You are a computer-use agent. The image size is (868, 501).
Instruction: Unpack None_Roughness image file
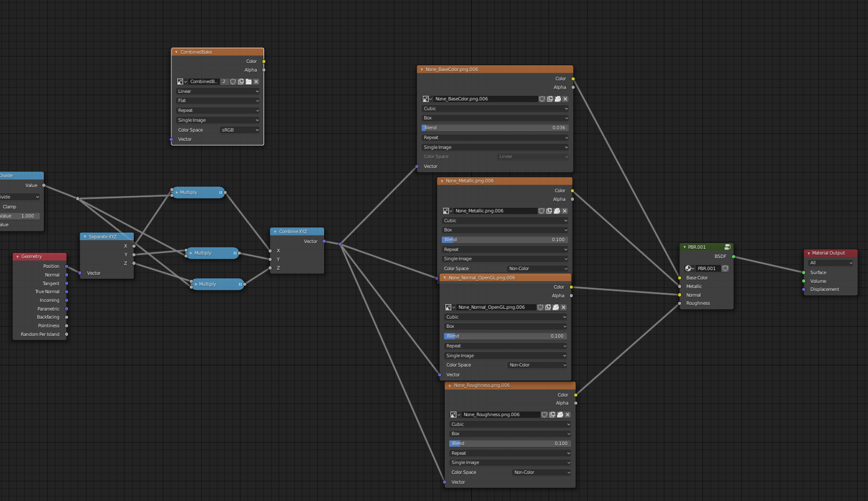tap(560, 414)
